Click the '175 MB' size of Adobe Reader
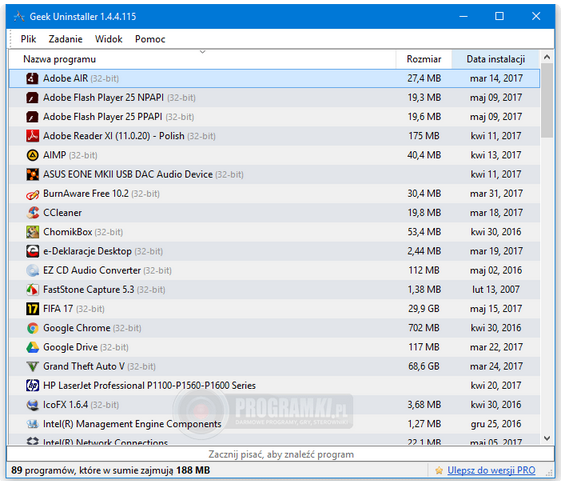Image resolution: width=561 pixels, height=481 pixels. click(424, 136)
